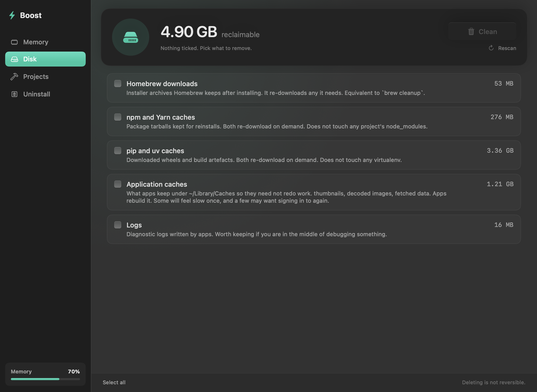Viewport: 537px width, 392px height.
Task: Click the Boost lightning bolt logo
Action: pos(12,15)
